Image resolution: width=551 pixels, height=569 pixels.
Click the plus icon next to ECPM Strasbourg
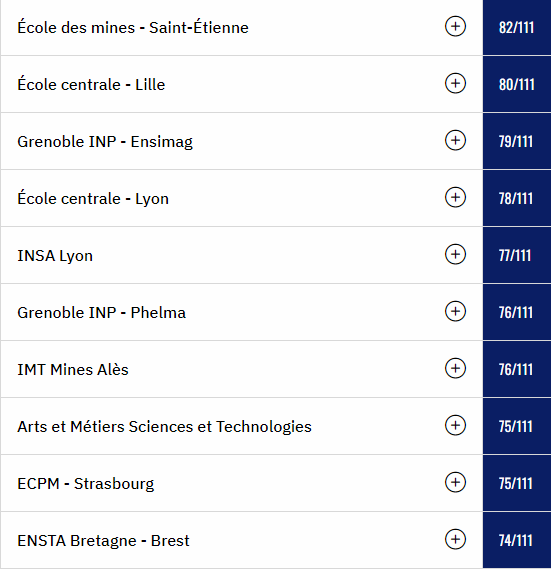[x=455, y=482]
